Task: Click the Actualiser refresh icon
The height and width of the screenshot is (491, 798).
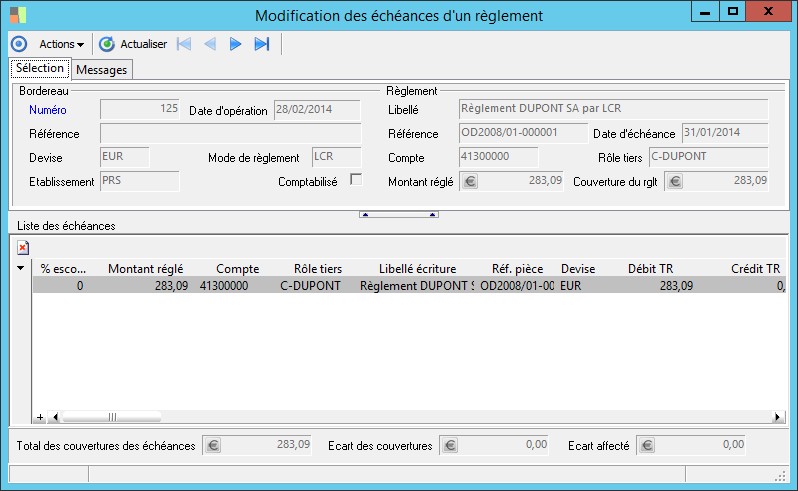Action: (x=107, y=44)
